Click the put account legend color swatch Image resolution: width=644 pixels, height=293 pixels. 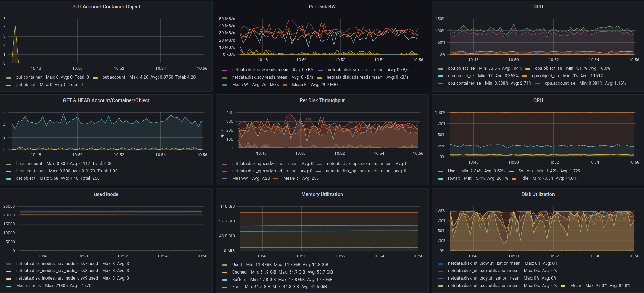tap(95, 78)
